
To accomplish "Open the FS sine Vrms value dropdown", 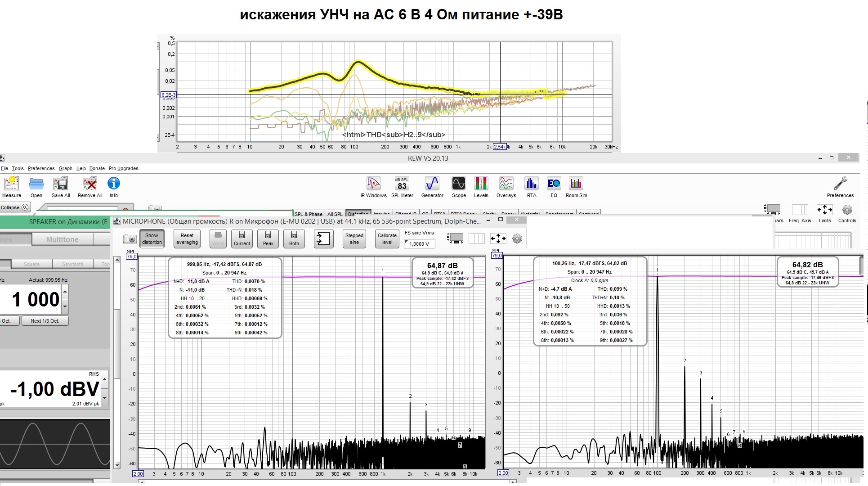I will pyautogui.click(x=419, y=243).
